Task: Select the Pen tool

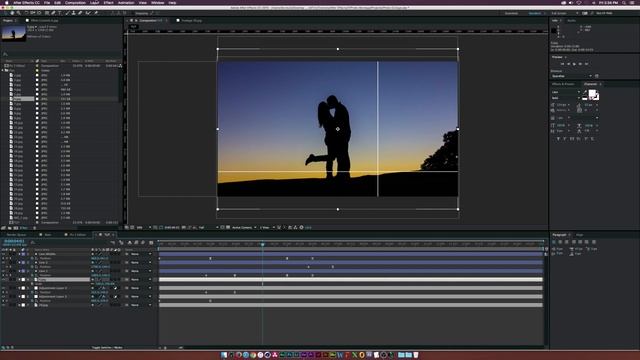Action: pos(53,13)
